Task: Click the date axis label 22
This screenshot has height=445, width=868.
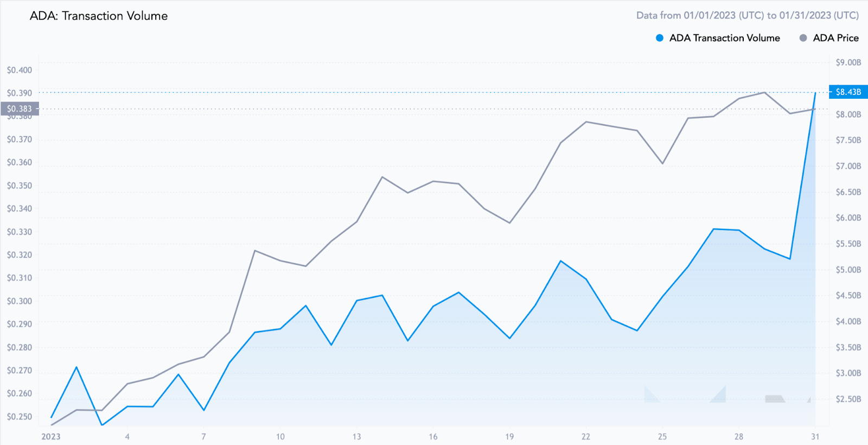Action: [x=586, y=436]
